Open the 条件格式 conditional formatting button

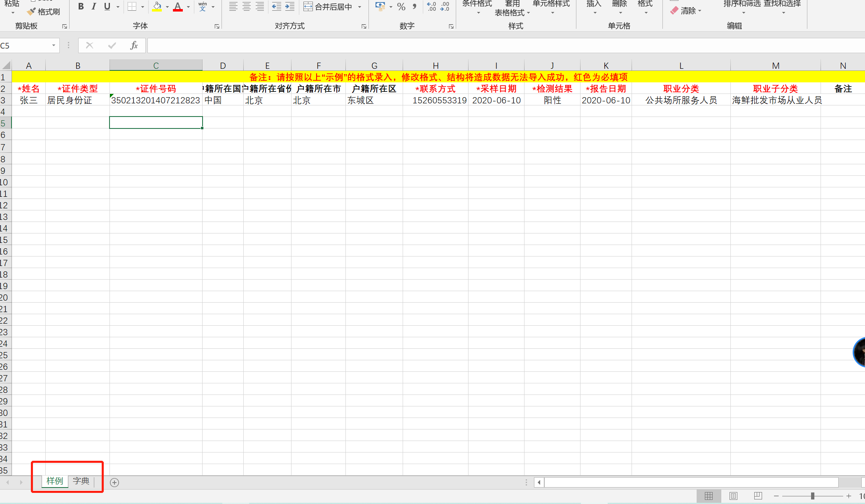click(477, 6)
